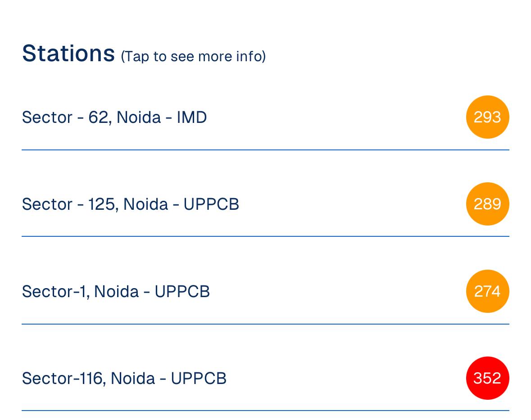This screenshot has height=420, width=531.
Task: Click the word Noida in the IMD row
Action: coord(139,117)
